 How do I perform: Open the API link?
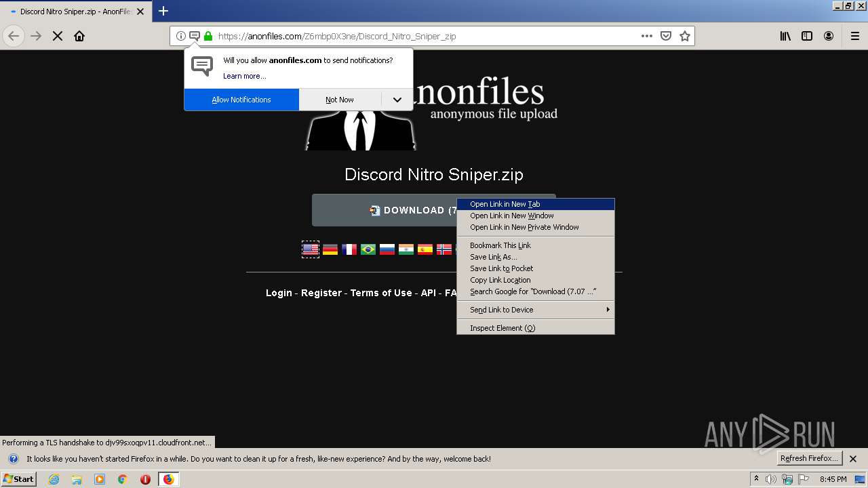tap(429, 293)
